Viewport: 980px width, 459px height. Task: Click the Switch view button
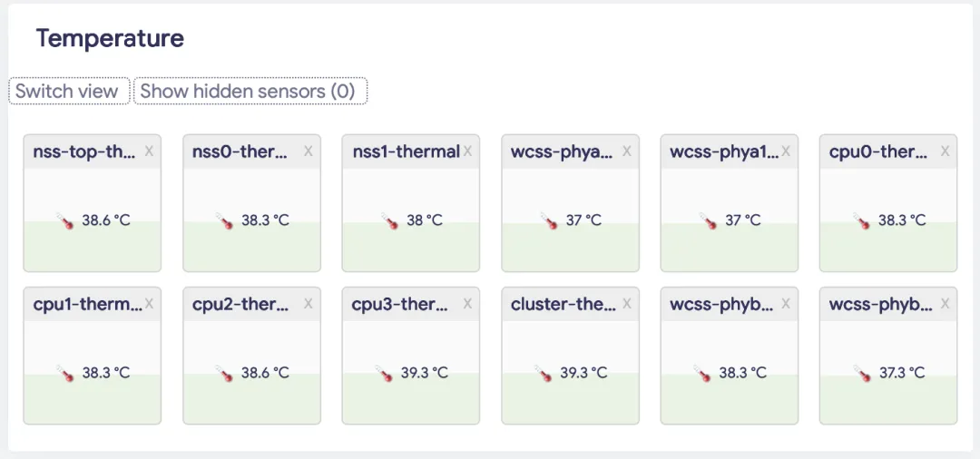[x=68, y=92]
